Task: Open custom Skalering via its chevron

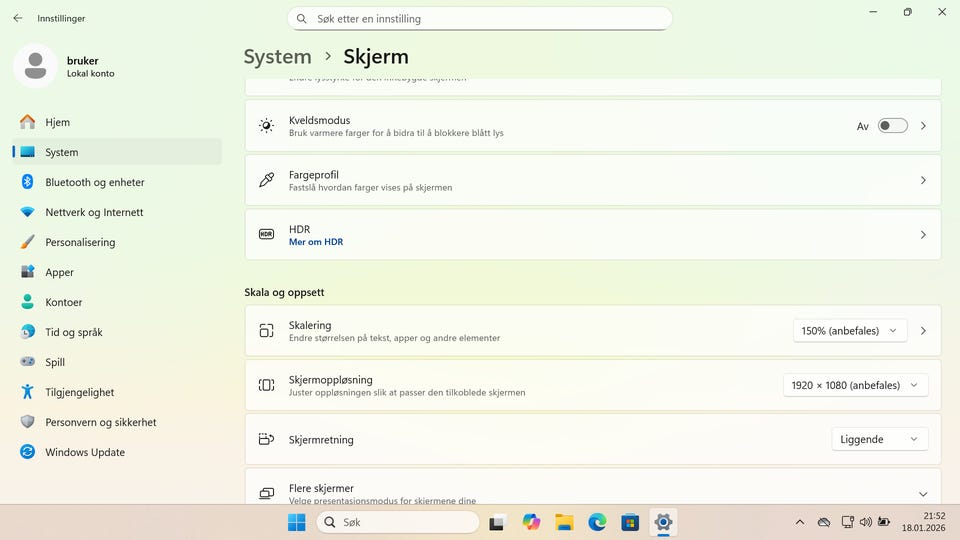Action: (923, 331)
